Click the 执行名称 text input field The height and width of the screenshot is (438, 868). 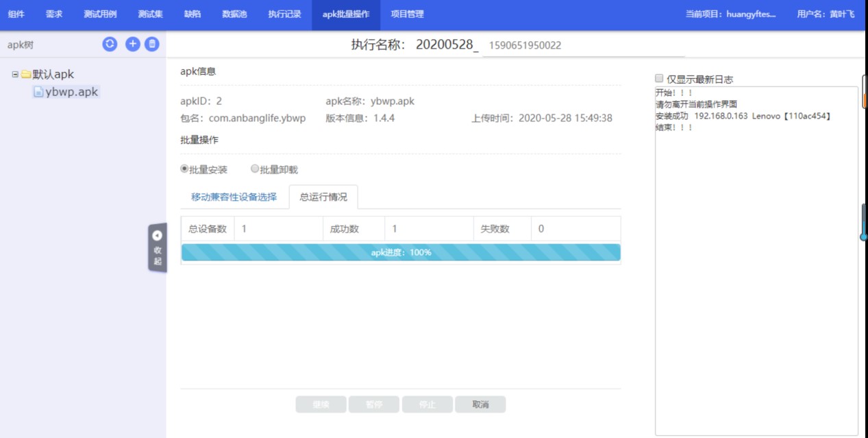coord(582,45)
